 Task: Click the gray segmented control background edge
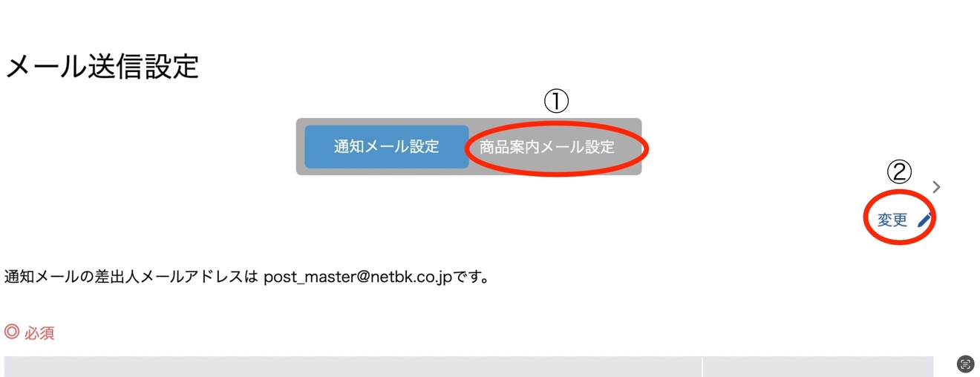(300, 146)
